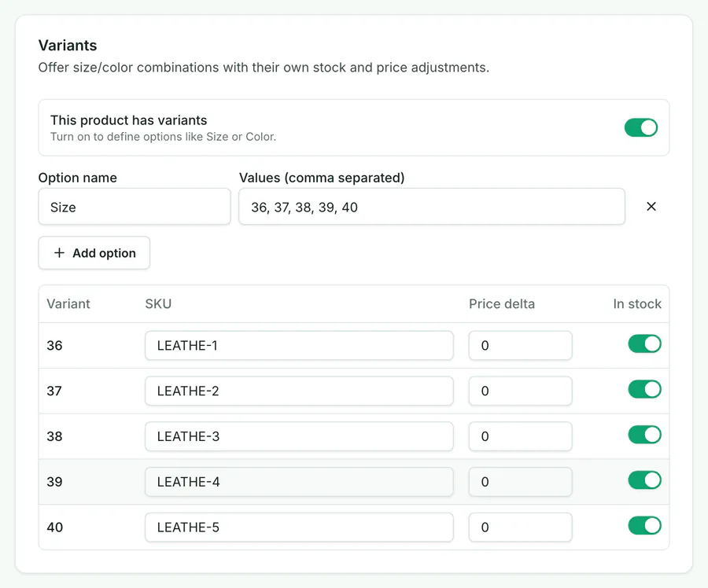708x588 pixels.
Task: Toggle 'This product has variants' switch
Action: pos(640,127)
